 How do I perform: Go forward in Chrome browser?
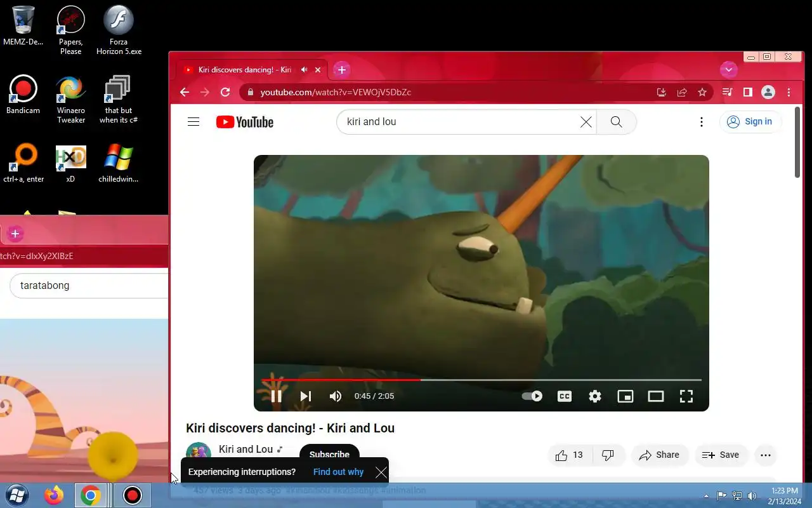(204, 92)
